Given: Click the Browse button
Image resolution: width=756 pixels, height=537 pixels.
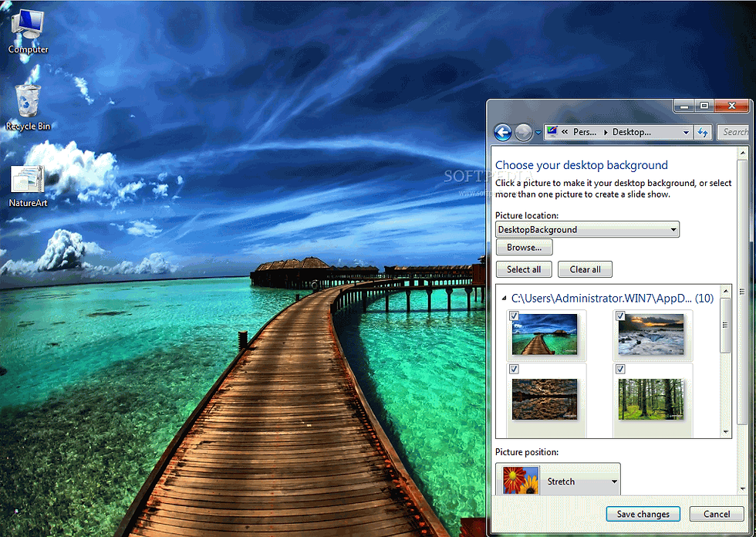Looking at the screenshot, I should tap(524, 247).
